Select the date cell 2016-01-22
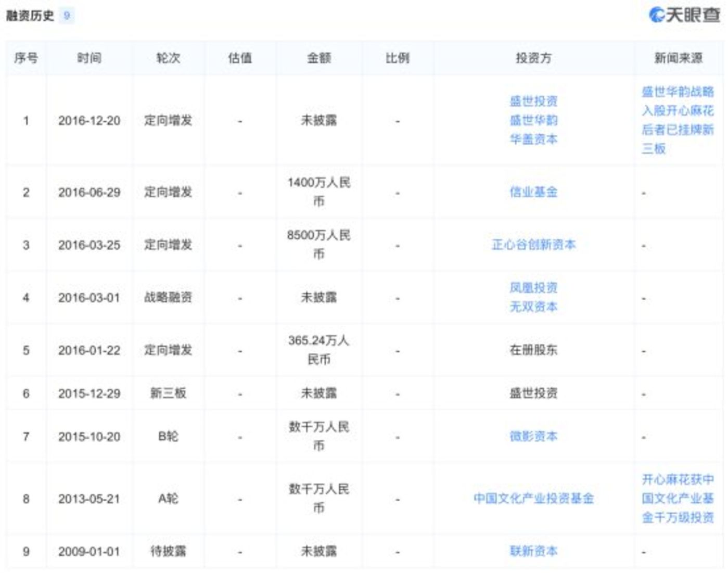Screen dimensions: 728x573 [89, 350]
